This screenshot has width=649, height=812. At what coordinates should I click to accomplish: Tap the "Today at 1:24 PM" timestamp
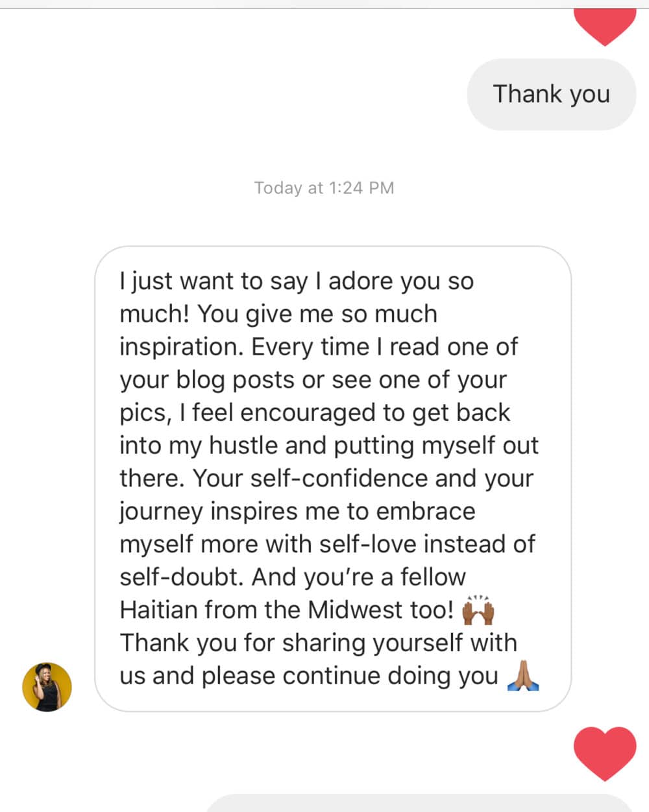tap(324, 188)
